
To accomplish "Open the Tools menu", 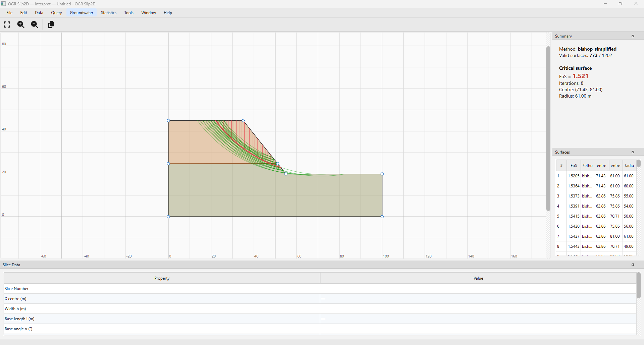I will coord(129,12).
